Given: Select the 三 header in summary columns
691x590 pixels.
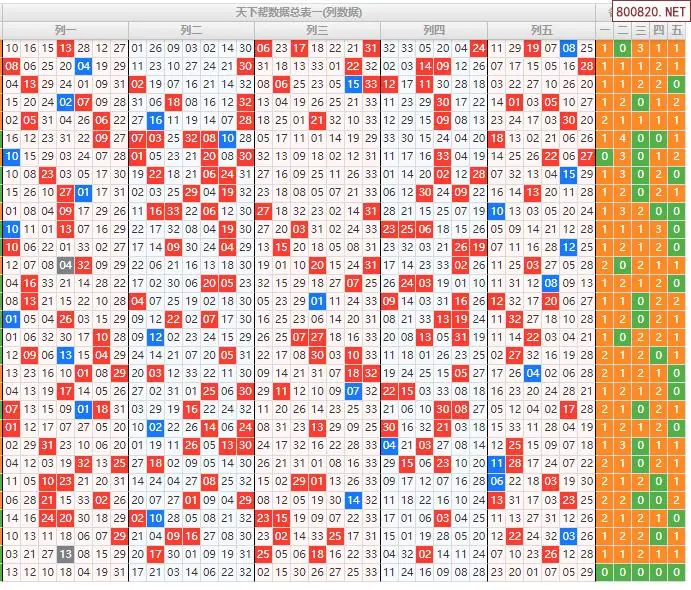Looking at the screenshot, I should [641, 30].
